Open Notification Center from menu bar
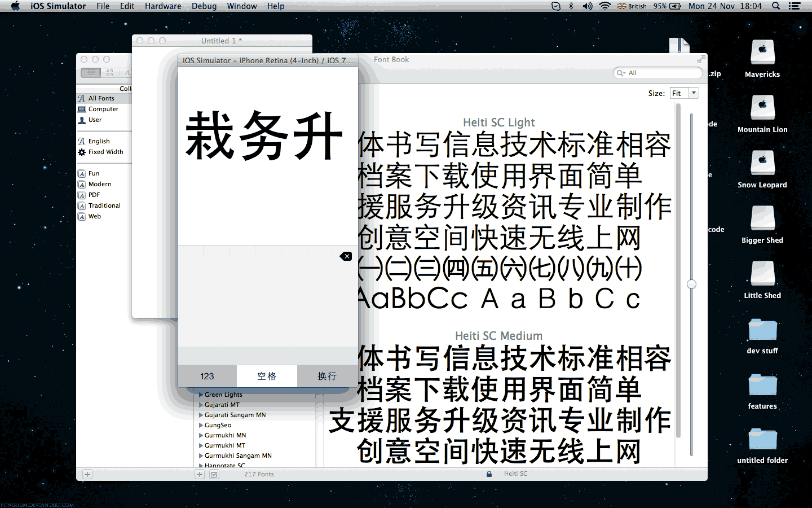The height and width of the screenshot is (508, 812). point(795,6)
